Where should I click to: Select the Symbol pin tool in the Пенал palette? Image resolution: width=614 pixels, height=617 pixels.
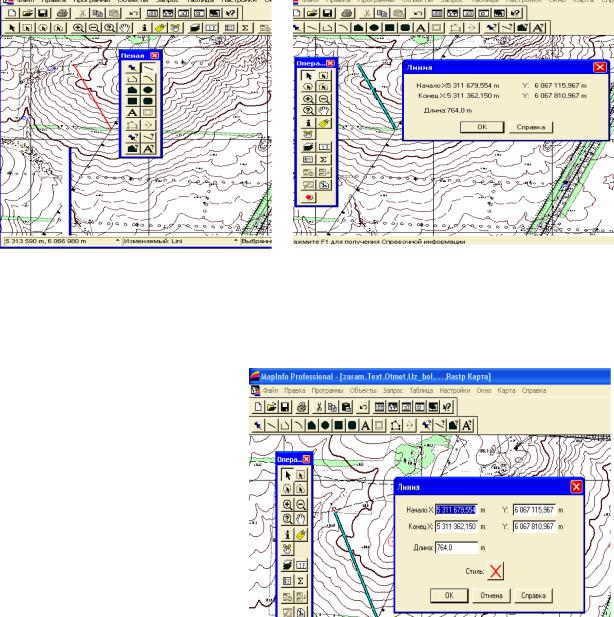coord(132,68)
